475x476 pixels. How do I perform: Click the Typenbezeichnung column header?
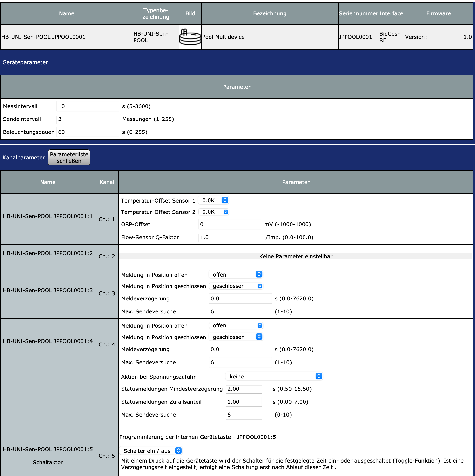[x=156, y=13]
